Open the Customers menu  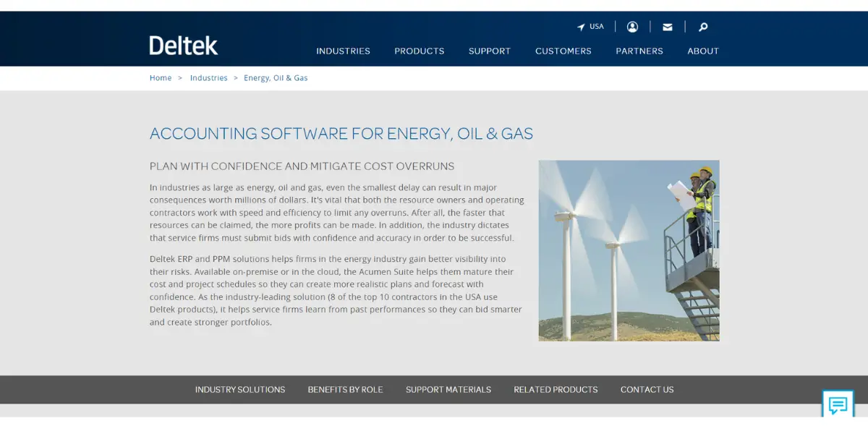563,51
